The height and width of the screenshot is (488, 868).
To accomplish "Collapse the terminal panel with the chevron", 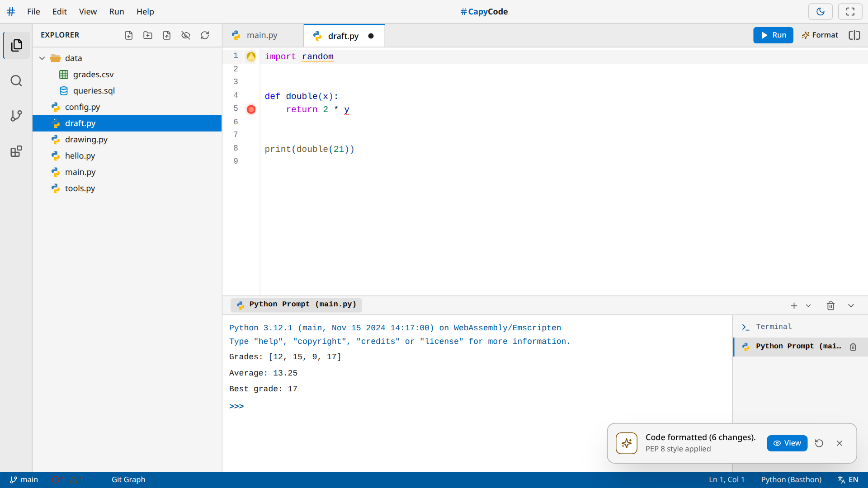I will (x=851, y=306).
